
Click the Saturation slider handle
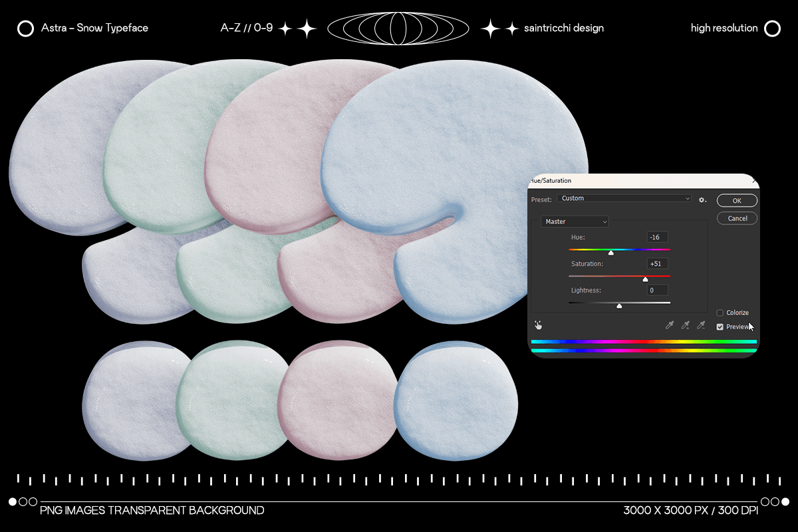tap(645, 279)
